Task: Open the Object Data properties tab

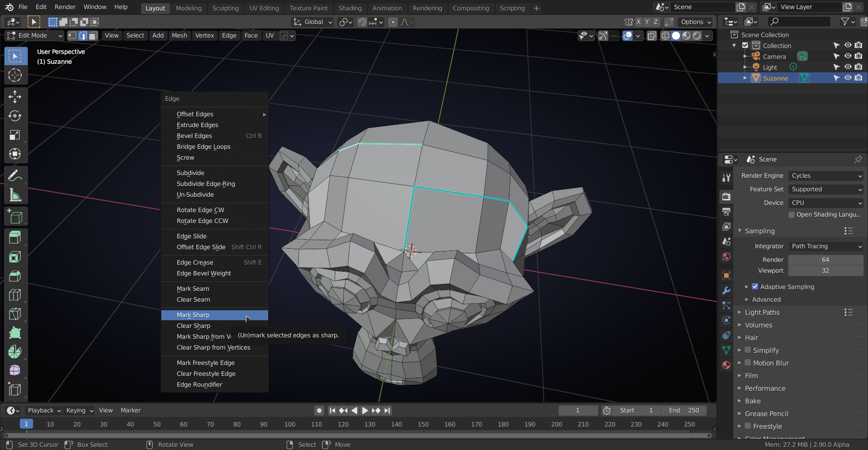Action: pyautogui.click(x=726, y=350)
